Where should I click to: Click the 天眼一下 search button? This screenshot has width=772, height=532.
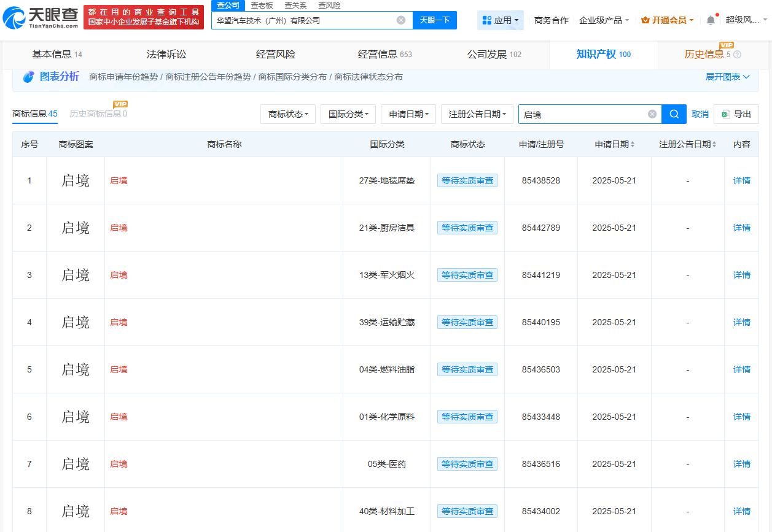(435, 20)
